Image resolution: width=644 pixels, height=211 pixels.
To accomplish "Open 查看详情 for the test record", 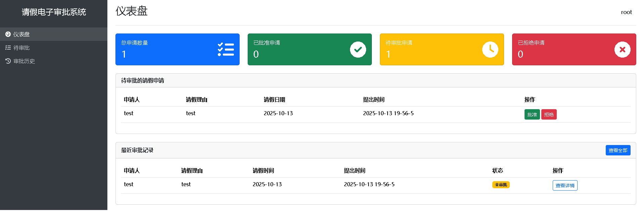I will tap(565, 186).
